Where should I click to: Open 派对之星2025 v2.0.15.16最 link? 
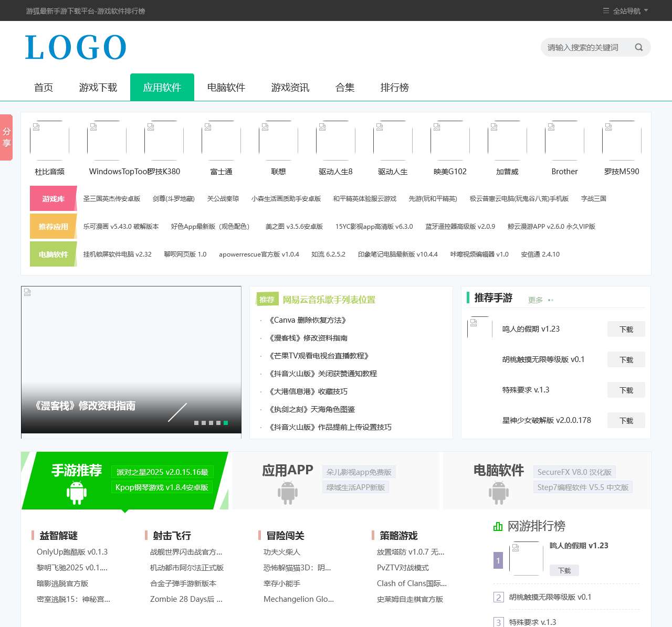point(162,472)
